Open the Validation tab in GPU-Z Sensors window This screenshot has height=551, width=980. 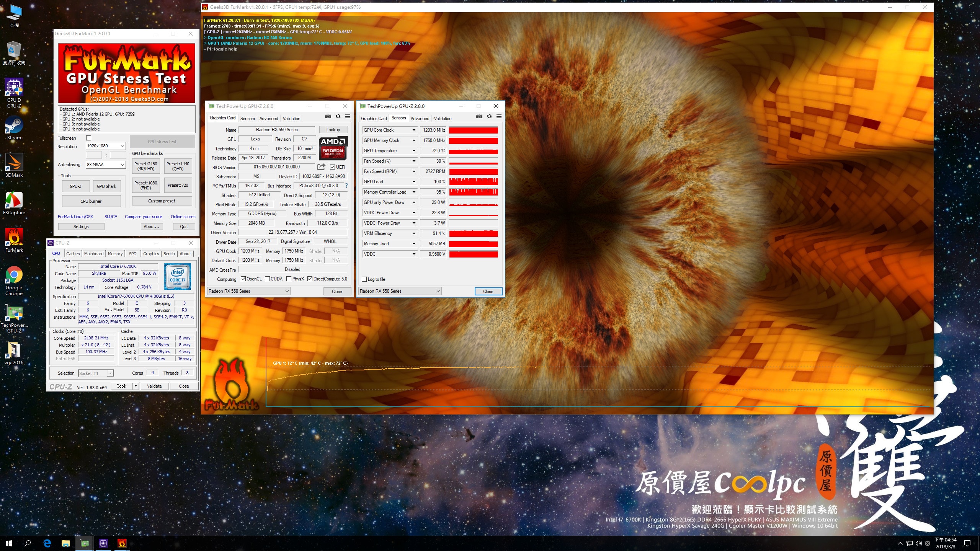click(x=443, y=119)
